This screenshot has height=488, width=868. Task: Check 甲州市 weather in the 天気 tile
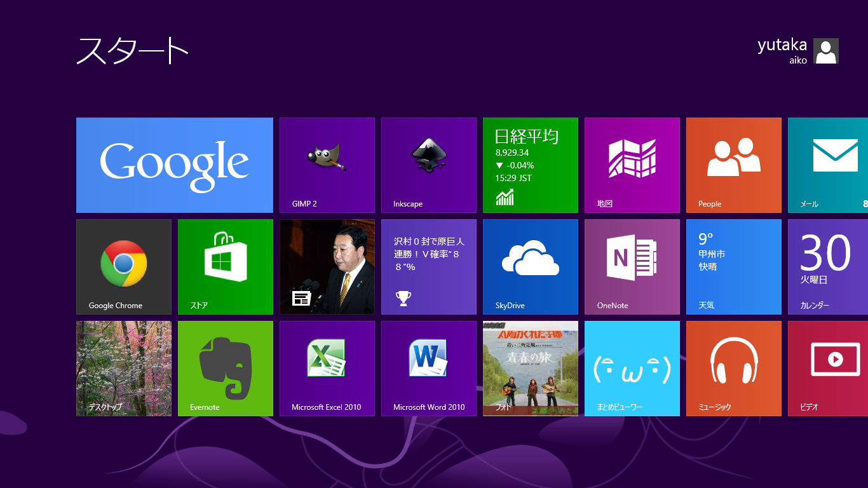733,267
